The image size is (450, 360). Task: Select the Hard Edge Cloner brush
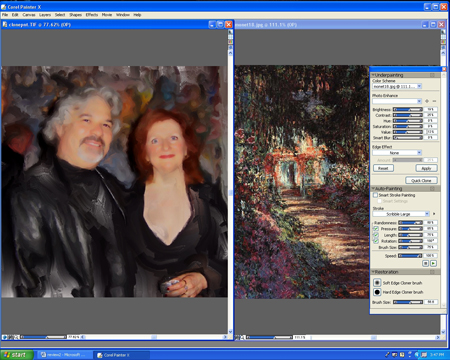point(377,292)
